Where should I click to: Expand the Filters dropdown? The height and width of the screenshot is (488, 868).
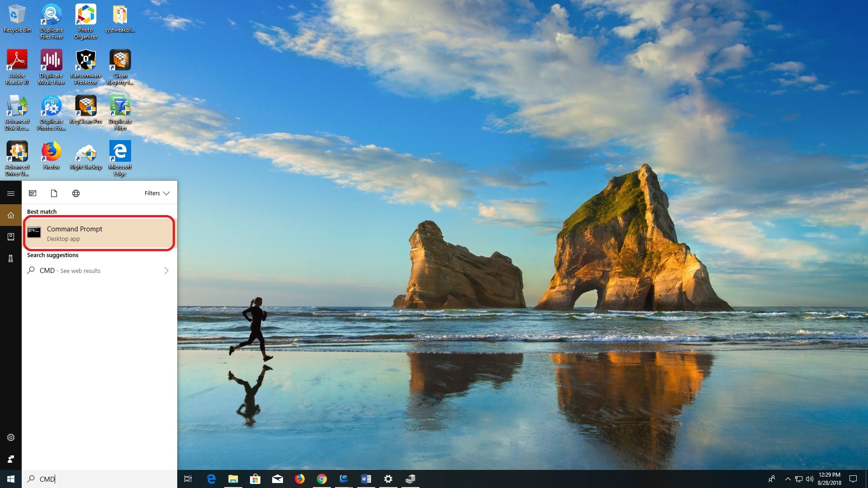coord(157,193)
